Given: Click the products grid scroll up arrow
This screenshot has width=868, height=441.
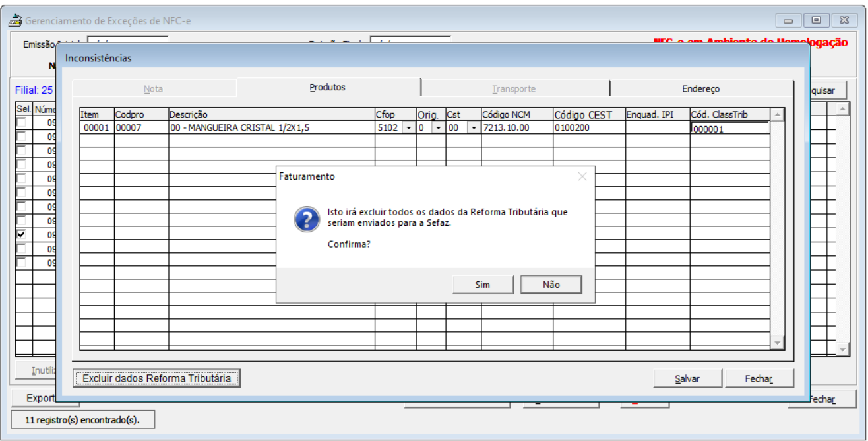Looking at the screenshot, I should (x=778, y=116).
